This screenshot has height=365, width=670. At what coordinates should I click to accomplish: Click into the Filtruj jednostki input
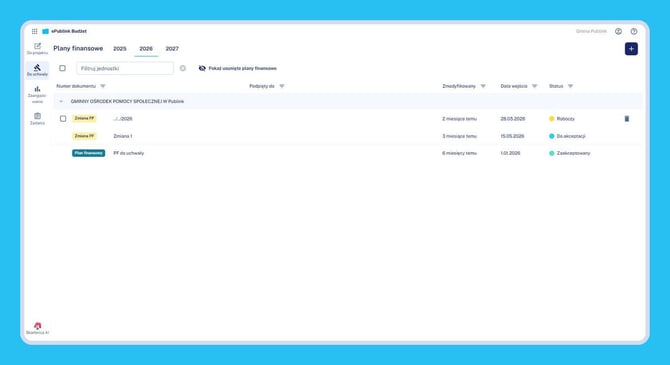pyautogui.click(x=125, y=68)
